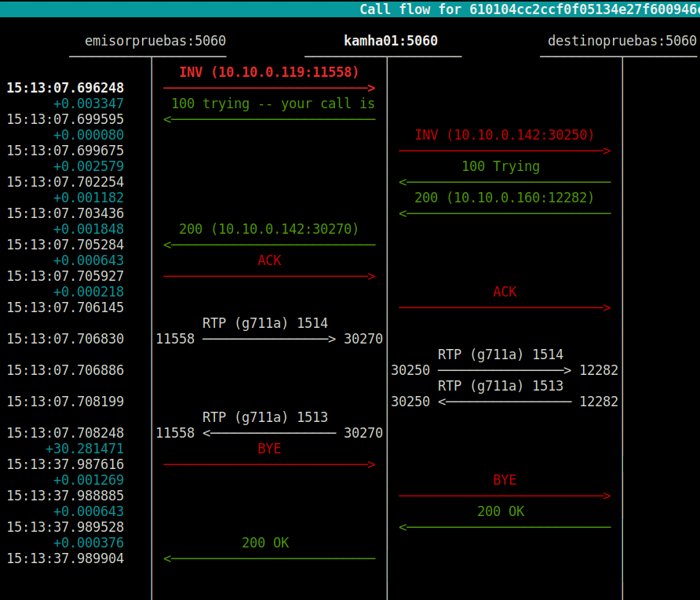Click the large delta +30.281471

click(85, 449)
